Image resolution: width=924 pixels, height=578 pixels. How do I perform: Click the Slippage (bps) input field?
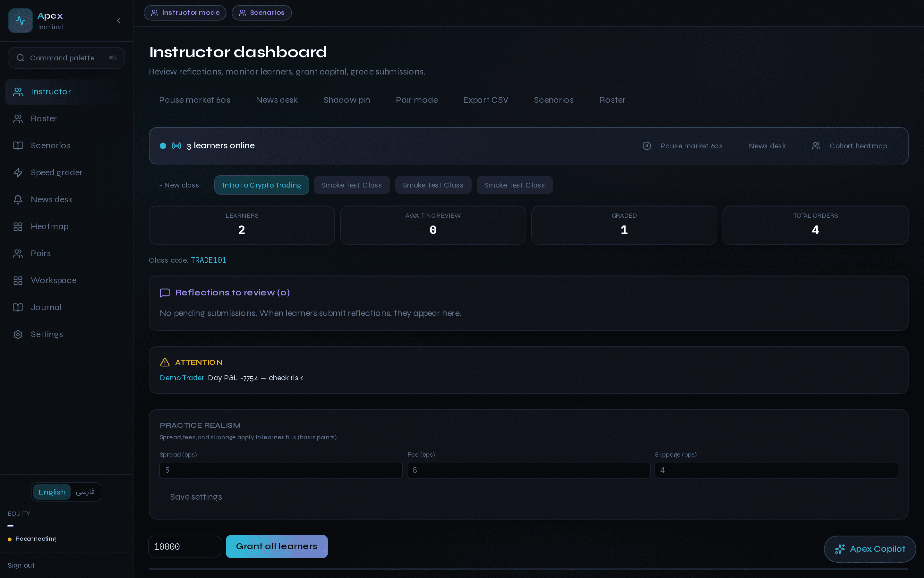[x=776, y=470]
